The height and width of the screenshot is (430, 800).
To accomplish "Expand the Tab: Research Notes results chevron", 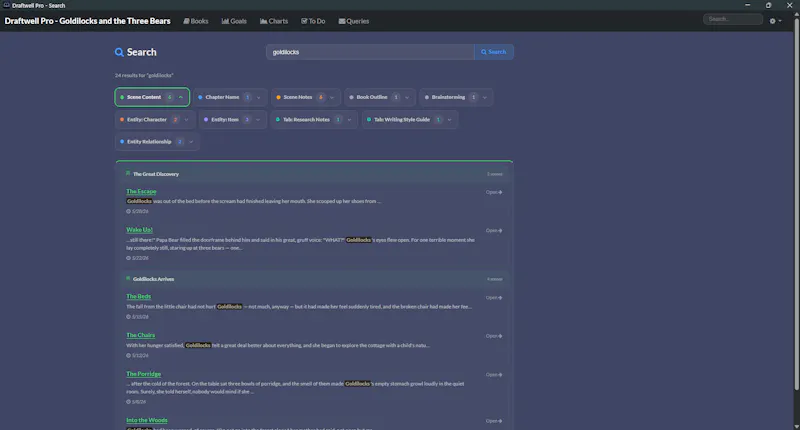I will pos(349,120).
